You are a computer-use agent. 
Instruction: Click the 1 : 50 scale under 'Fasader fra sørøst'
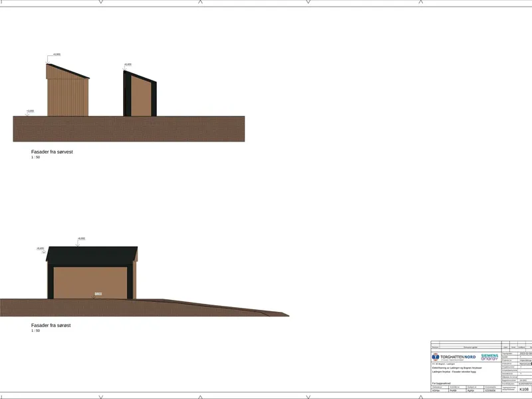pyautogui.click(x=36, y=331)
